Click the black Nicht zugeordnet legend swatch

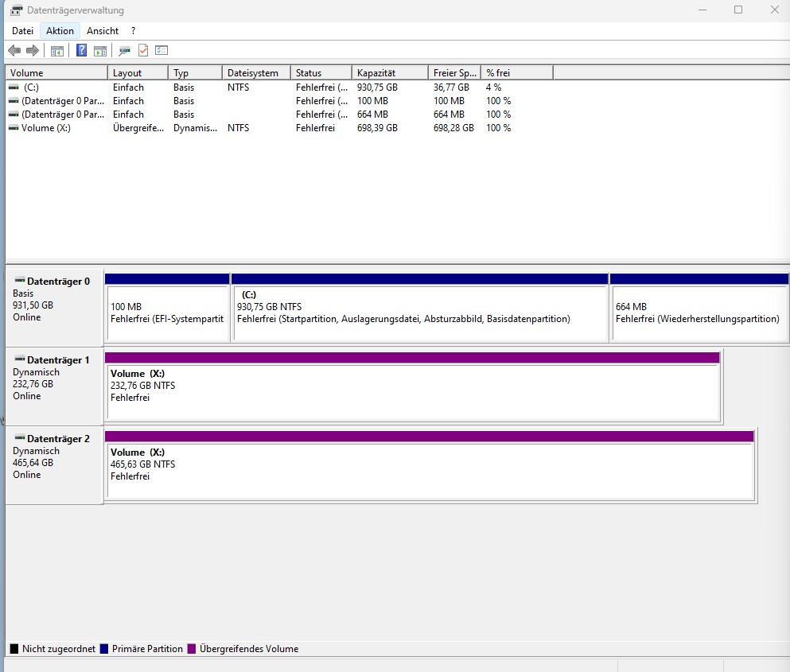(14, 649)
